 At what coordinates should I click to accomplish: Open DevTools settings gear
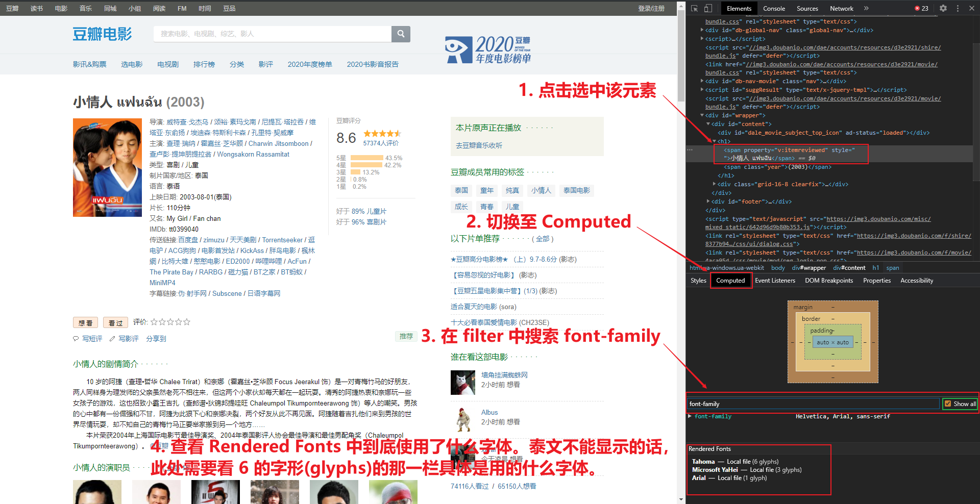[x=943, y=8]
